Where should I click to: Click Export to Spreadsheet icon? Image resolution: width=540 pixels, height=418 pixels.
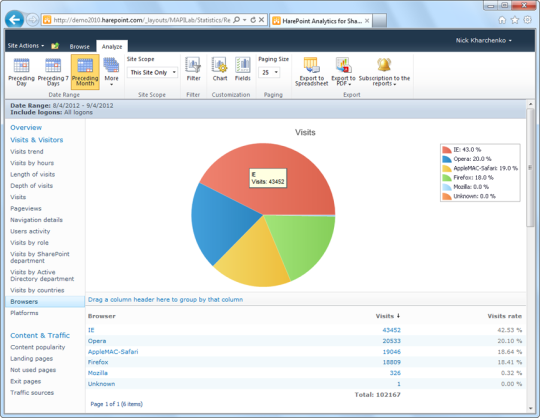tap(311, 72)
